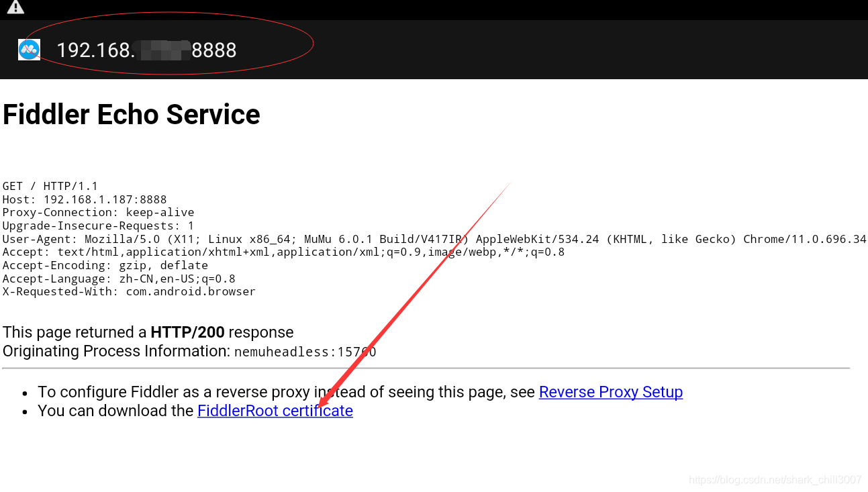Click the browser address bar showing 192.168

146,50
